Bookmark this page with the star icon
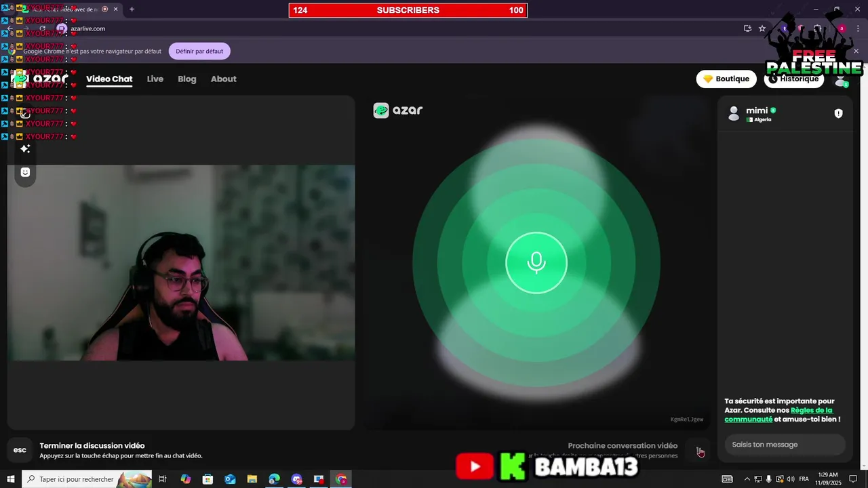This screenshot has height=488, width=868. pos(762,28)
